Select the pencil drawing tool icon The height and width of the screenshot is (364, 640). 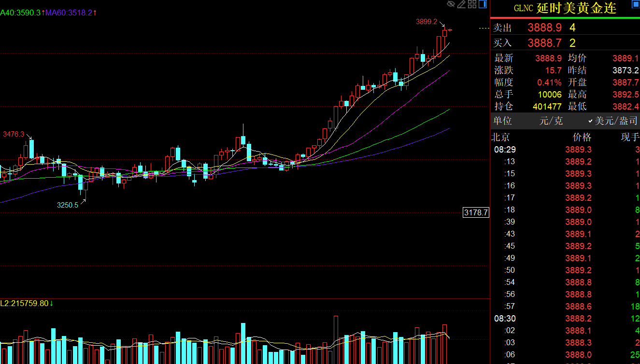461,4
